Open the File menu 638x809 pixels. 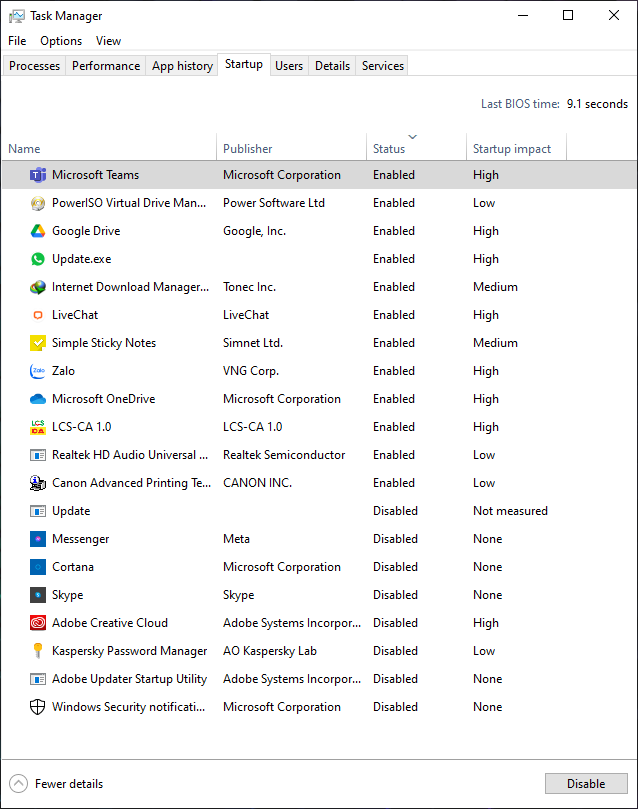[17, 41]
